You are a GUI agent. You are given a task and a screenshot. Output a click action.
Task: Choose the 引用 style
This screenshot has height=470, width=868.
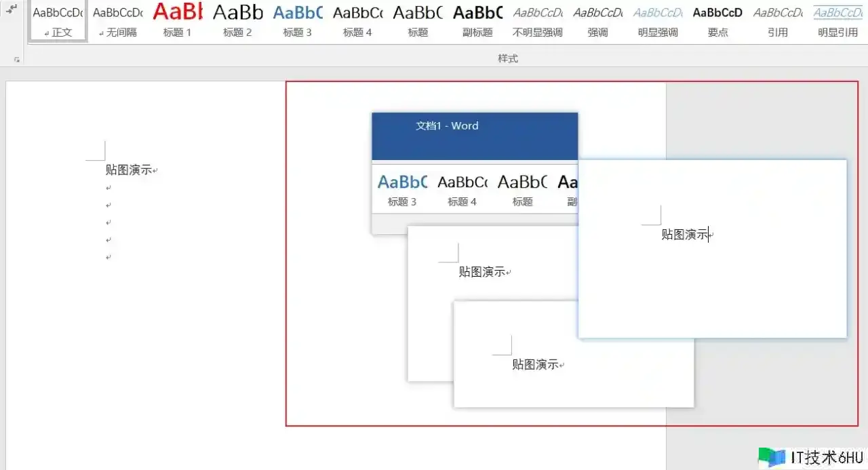[777, 20]
